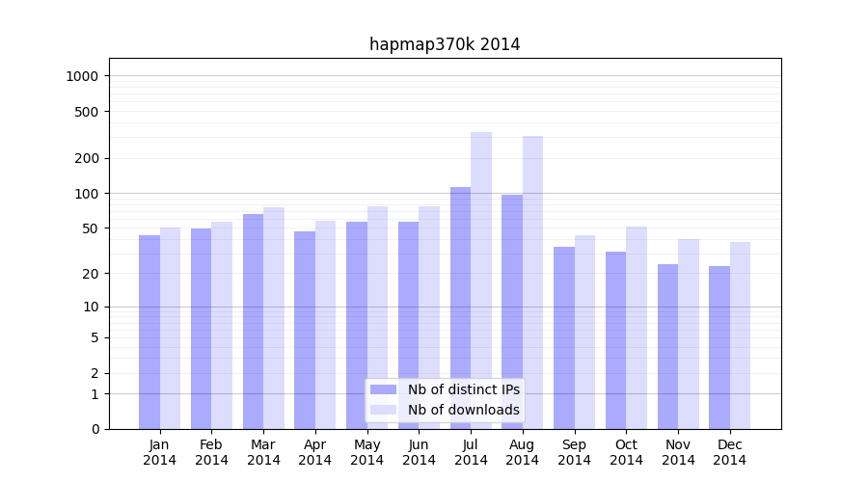Click the 100 y-axis tick label
Screen dimensions: 868x482
tap(87, 194)
